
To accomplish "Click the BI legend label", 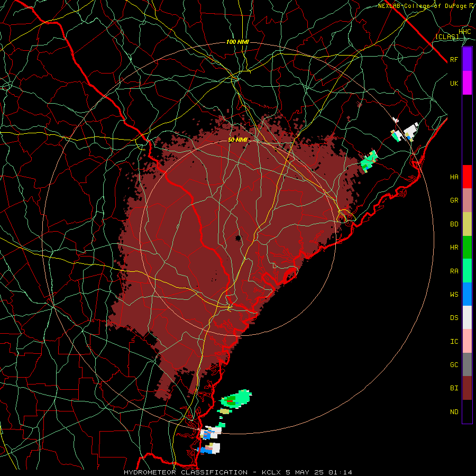I will (454, 388).
